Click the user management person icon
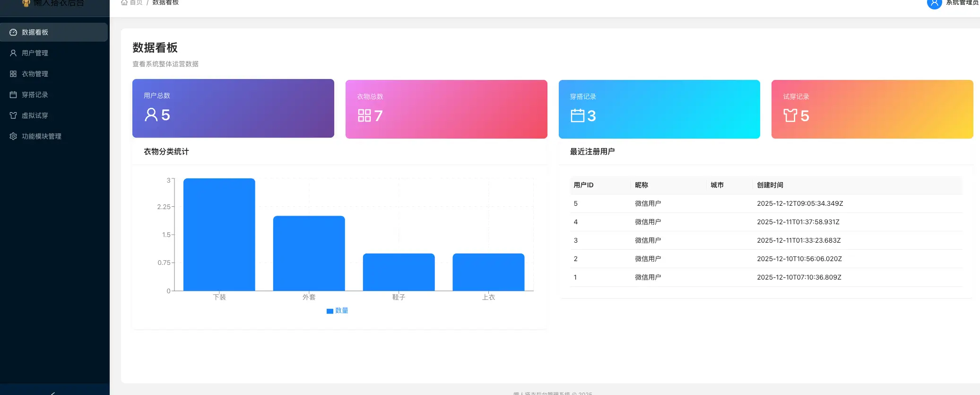980x395 pixels. click(13, 53)
